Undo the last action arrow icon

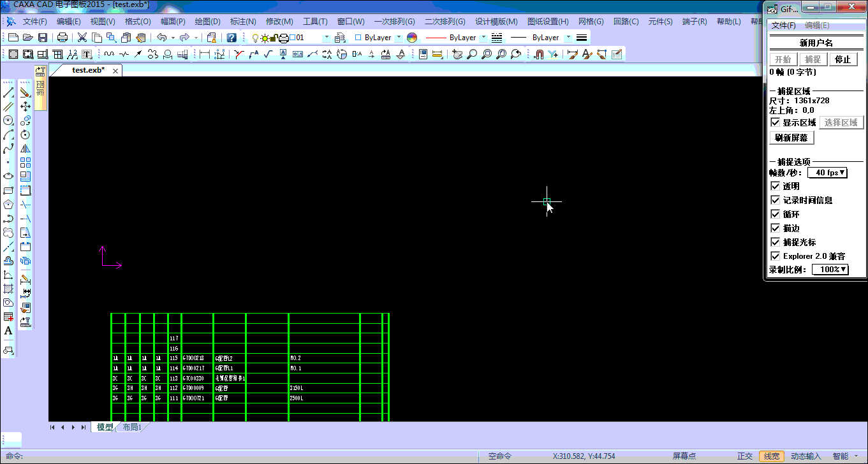coord(161,38)
